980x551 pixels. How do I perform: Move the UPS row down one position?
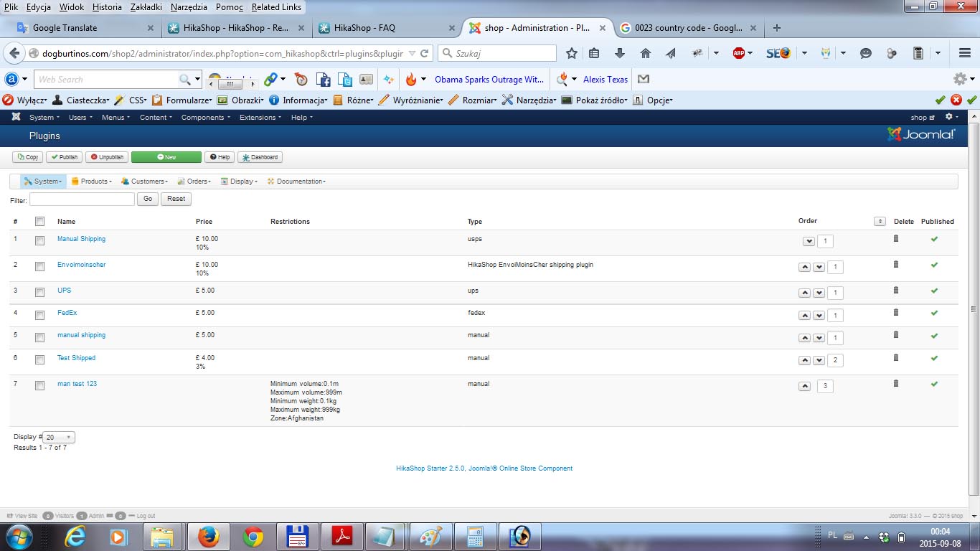(818, 293)
